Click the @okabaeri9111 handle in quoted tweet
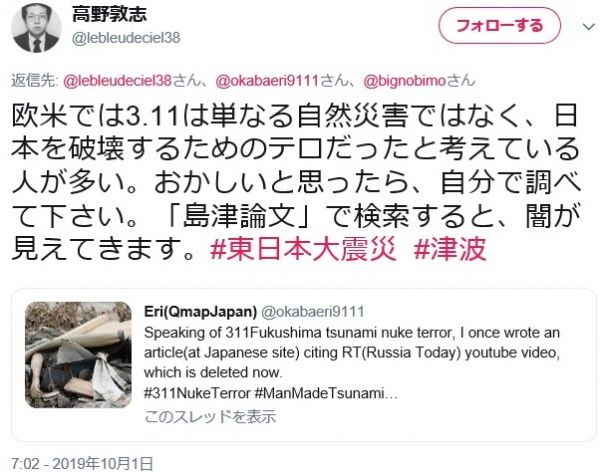Image resolution: width=600 pixels, height=472 pixels. coord(313,312)
